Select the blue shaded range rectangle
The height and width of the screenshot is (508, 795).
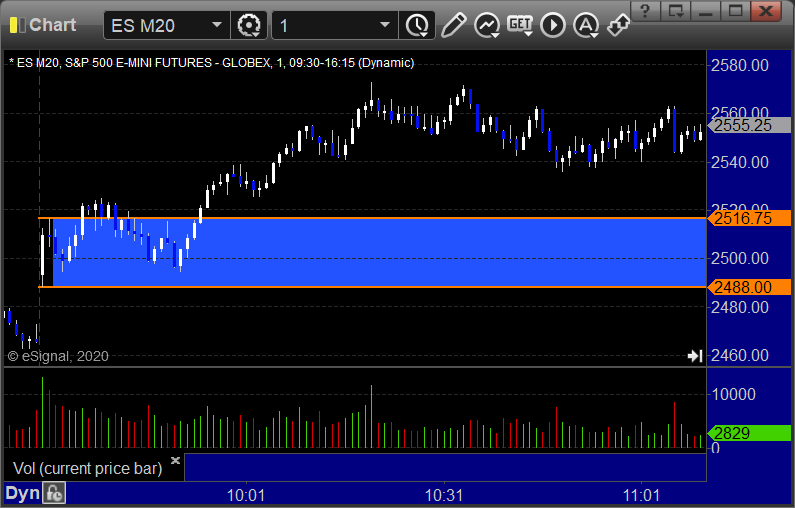point(379,252)
